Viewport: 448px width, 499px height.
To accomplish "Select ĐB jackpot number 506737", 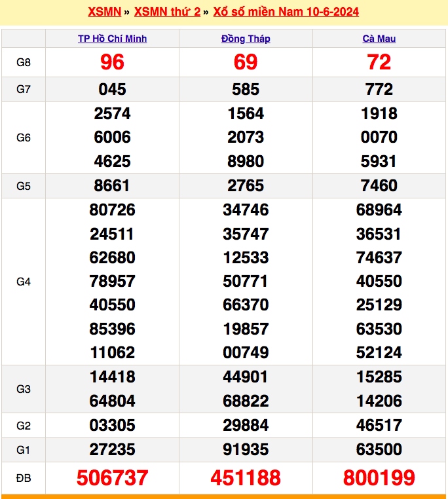I will 112,477.
